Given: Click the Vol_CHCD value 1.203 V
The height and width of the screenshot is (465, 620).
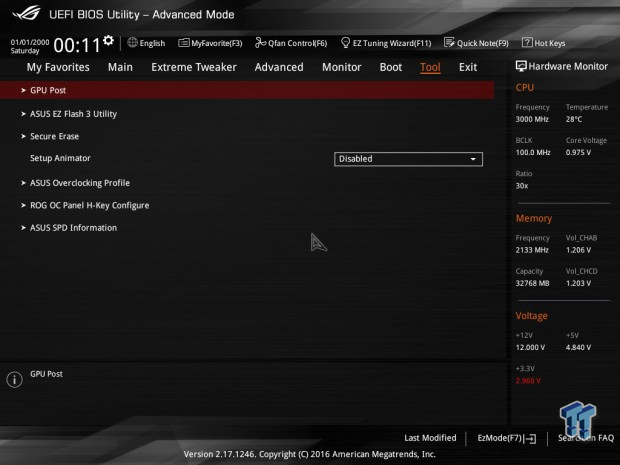Looking at the screenshot, I should coord(578,283).
